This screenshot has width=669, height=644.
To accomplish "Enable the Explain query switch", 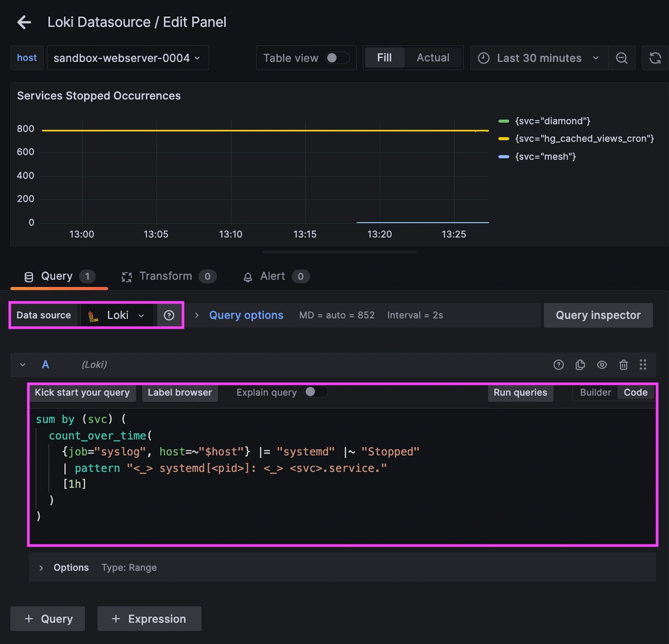I will tap(316, 392).
